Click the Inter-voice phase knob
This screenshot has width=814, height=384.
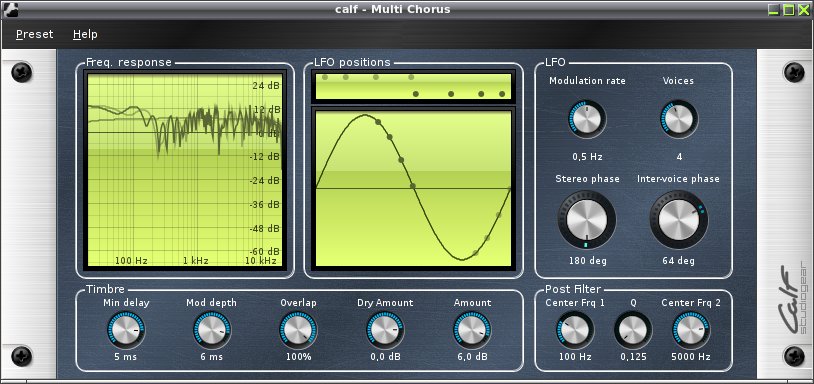coord(679,220)
